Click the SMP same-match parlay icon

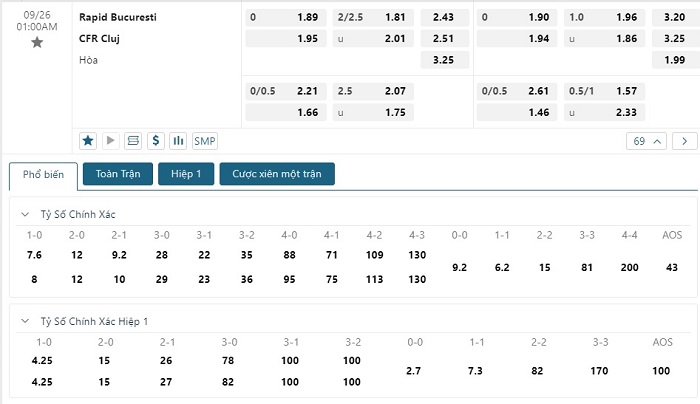pos(205,141)
